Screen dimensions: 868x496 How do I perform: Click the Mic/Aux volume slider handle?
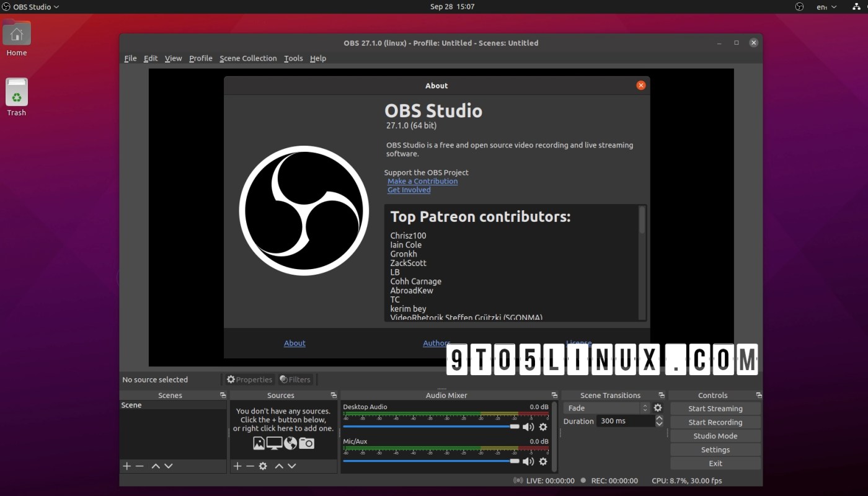coord(515,461)
